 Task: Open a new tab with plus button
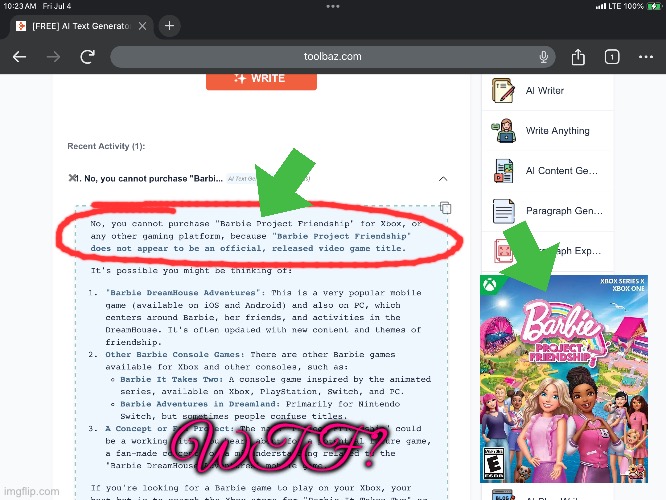169,26
